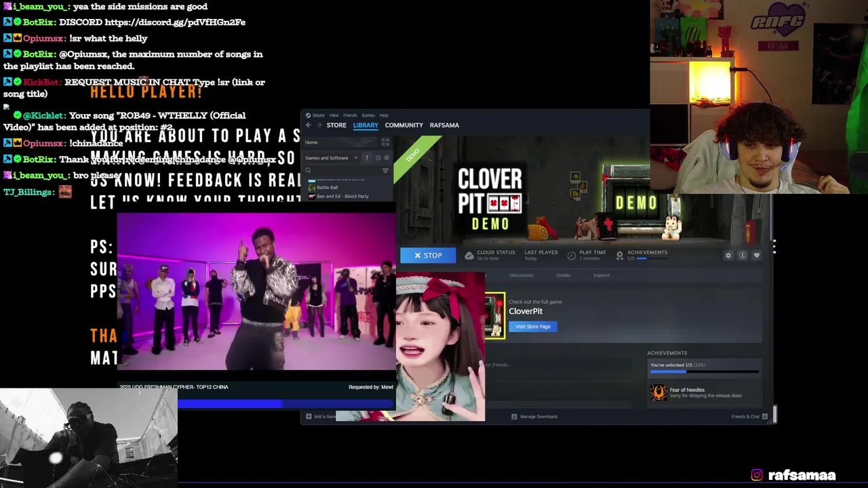Open the COMMUNITY tab
This screenshot has height=488, width=868.
404,125
